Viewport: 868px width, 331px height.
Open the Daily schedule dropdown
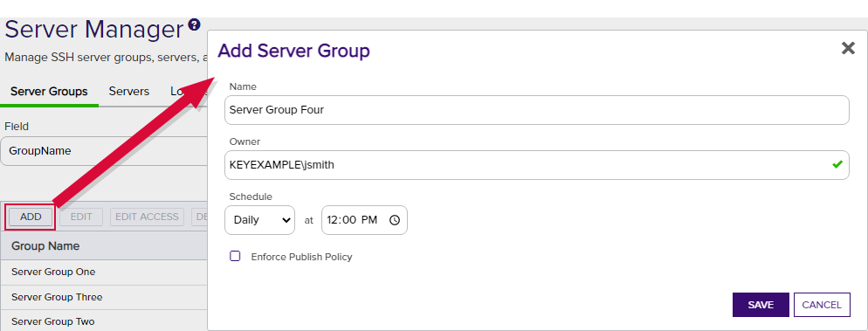260,220
